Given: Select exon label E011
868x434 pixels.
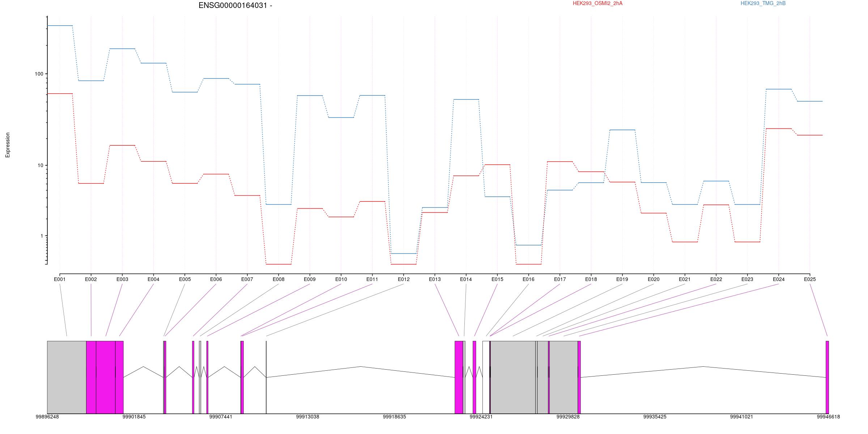Looking at the screenshot, I should pos(372,279).
